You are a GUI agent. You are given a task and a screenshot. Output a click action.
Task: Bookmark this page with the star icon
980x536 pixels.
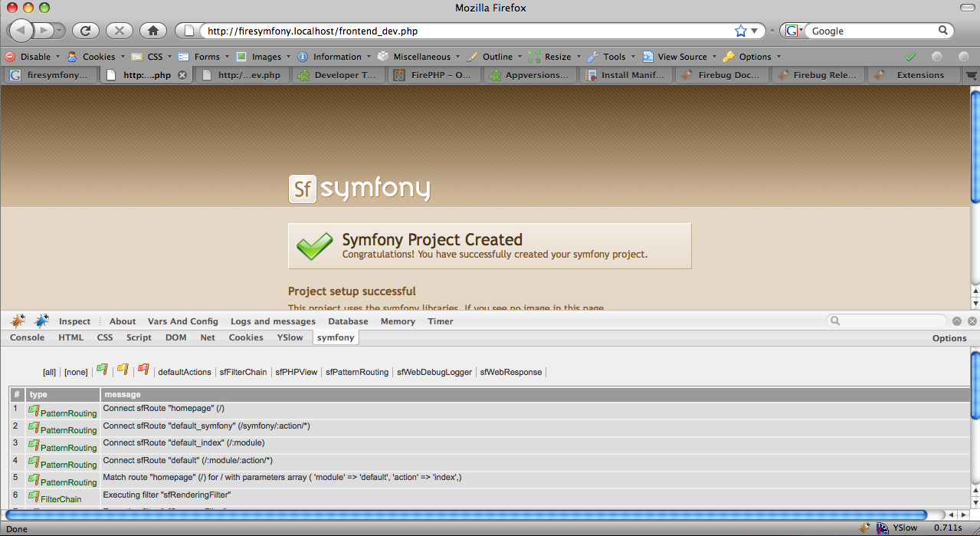[741, 31]
